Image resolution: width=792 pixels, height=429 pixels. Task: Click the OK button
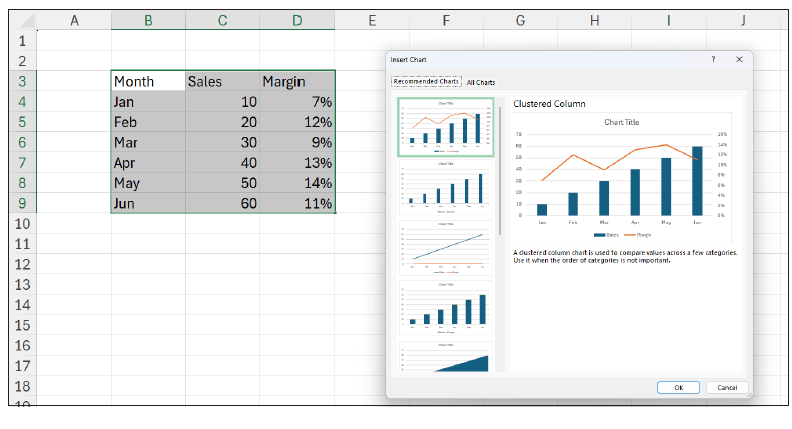[x=678, y=387]
